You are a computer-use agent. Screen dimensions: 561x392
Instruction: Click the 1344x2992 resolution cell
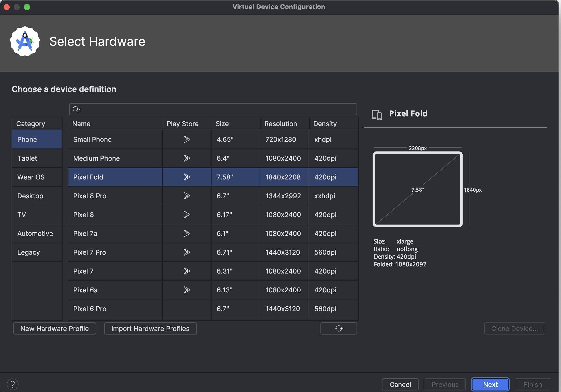(x=285, y=196)
